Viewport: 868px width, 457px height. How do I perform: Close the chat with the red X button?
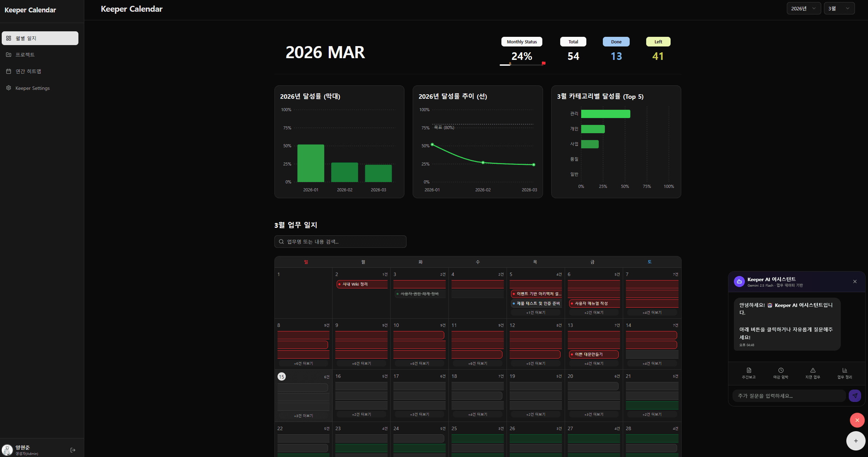point(857,420)
